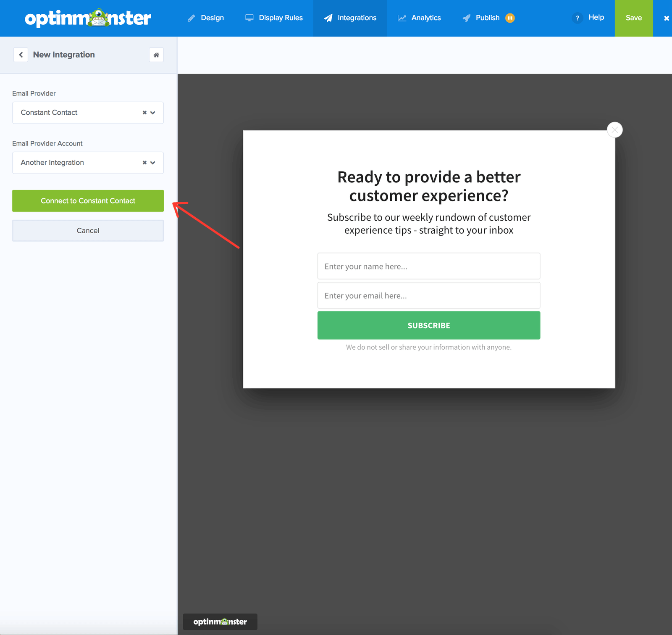The image size is (672, 635).
Task: Open the Constant Contact provider select box
Action: coord(88,113)
